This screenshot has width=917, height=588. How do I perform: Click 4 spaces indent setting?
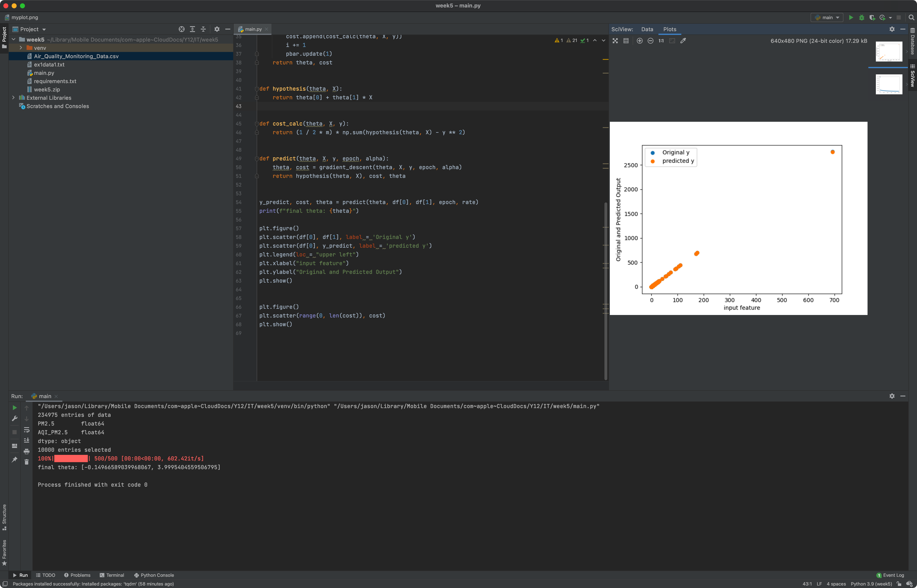pyautogui.click(x=836, y=584)
